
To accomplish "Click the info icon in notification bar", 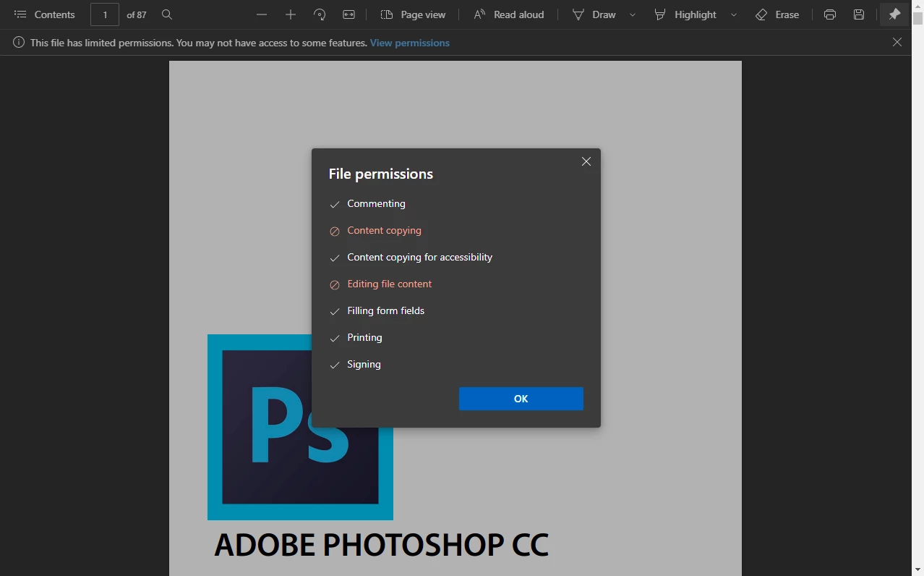I will tap(19, 43).
